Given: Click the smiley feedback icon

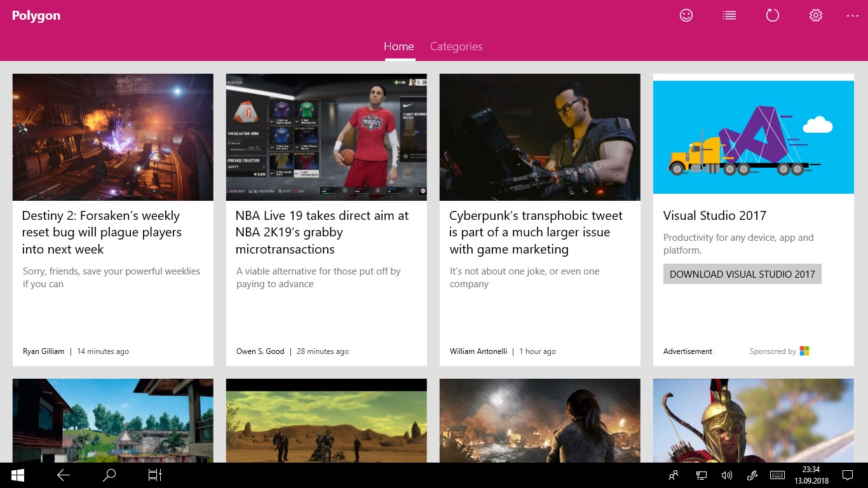Looking at the screenshot, I should coord(686,15).
